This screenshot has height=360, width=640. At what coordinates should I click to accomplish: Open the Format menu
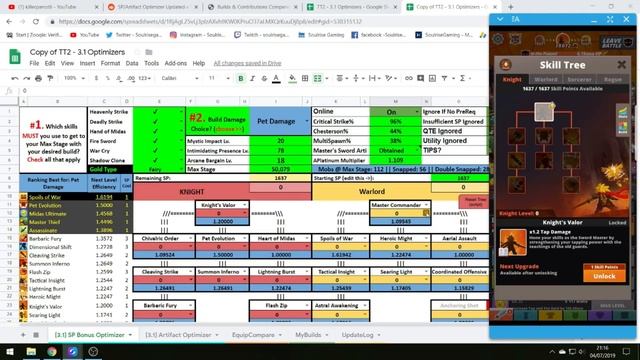110,63
